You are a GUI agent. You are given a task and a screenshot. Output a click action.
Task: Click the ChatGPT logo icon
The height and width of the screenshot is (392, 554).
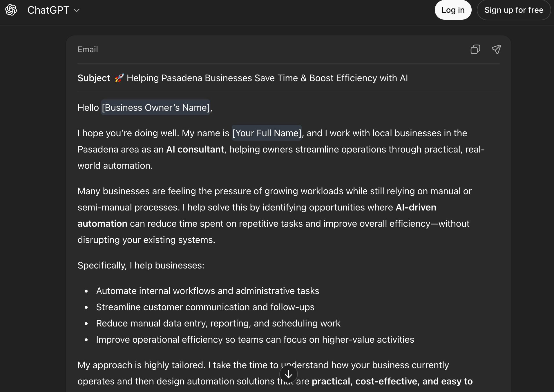11,10
